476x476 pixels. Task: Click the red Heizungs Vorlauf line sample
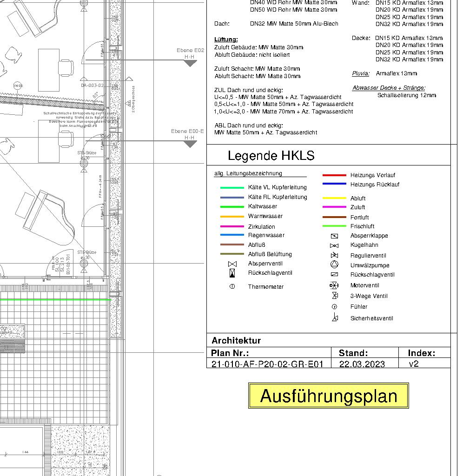click(x=334, y=175)
